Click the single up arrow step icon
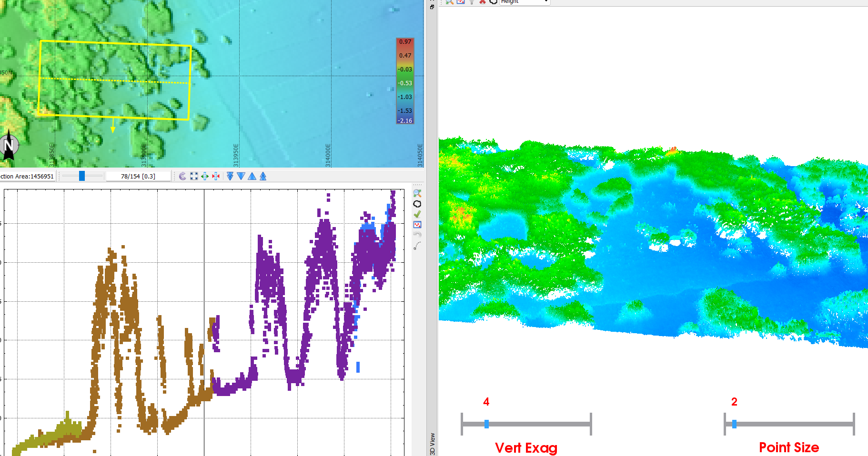868x456 pixels. coord(252,176)
